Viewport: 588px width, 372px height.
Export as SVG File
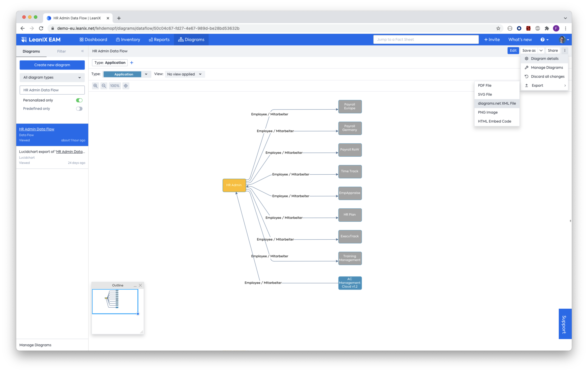coord(497,94)
